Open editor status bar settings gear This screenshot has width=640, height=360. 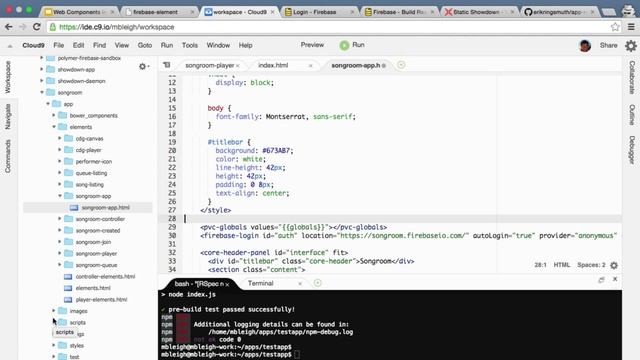coord(613,265)
